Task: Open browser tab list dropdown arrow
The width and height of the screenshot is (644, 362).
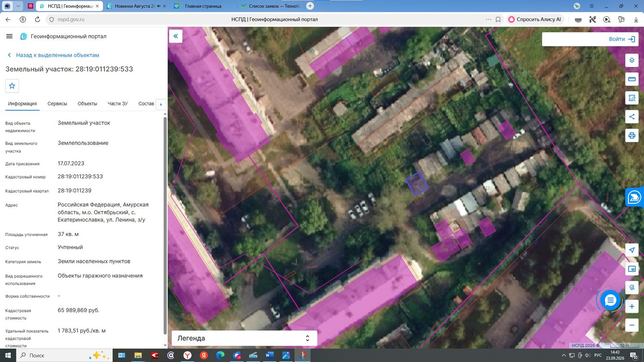Action: coord(18,6)
